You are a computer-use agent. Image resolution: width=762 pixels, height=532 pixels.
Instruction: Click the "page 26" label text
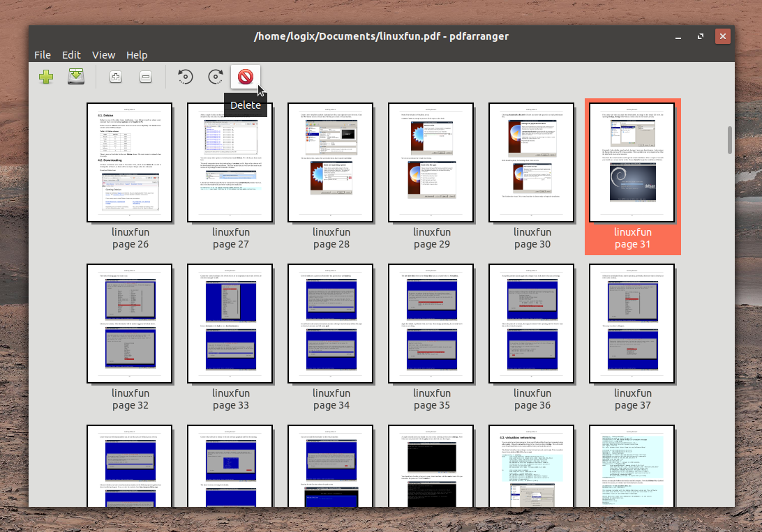(130, 244)
